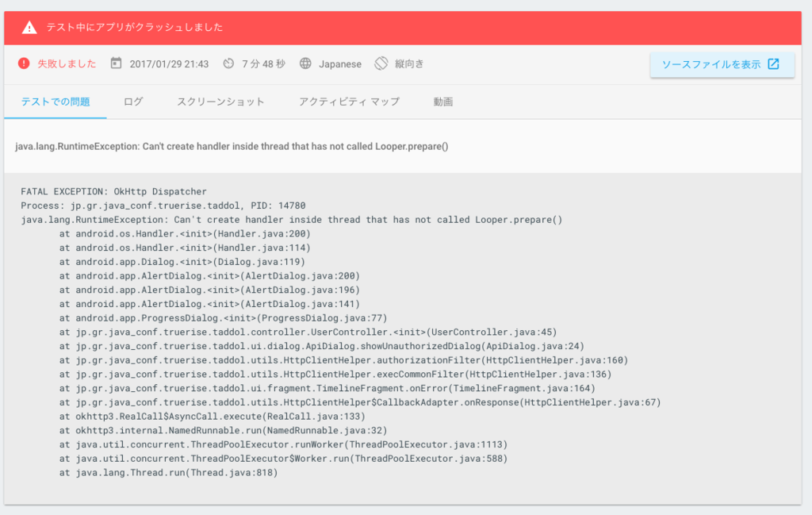The image size is (812, 515).
Task: Click the HttpClientHelper.java:160 stack trace line
Action: [343, 360]
